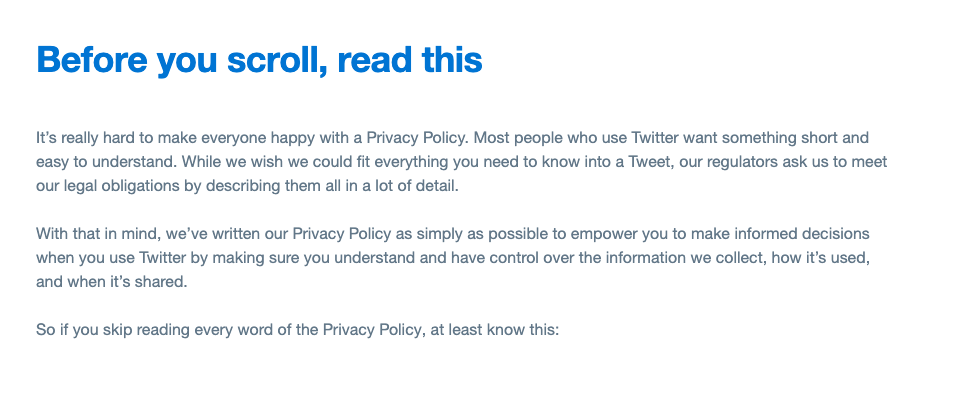The height and width of the screenshot is (409, 957).
Task: Click the paragraph starting "It's really hard"
Action: click(462, 162)
